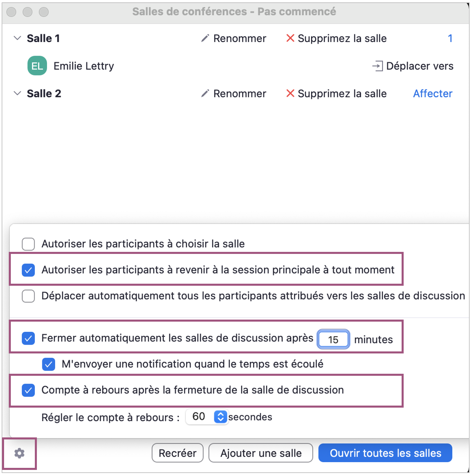
Task: Click the minutes input field
Action: pos(333,340)
